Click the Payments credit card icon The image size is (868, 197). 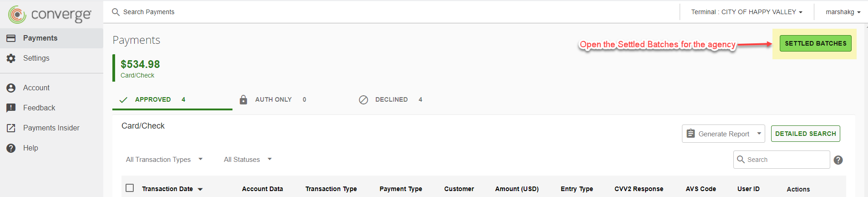click(11, 38)
